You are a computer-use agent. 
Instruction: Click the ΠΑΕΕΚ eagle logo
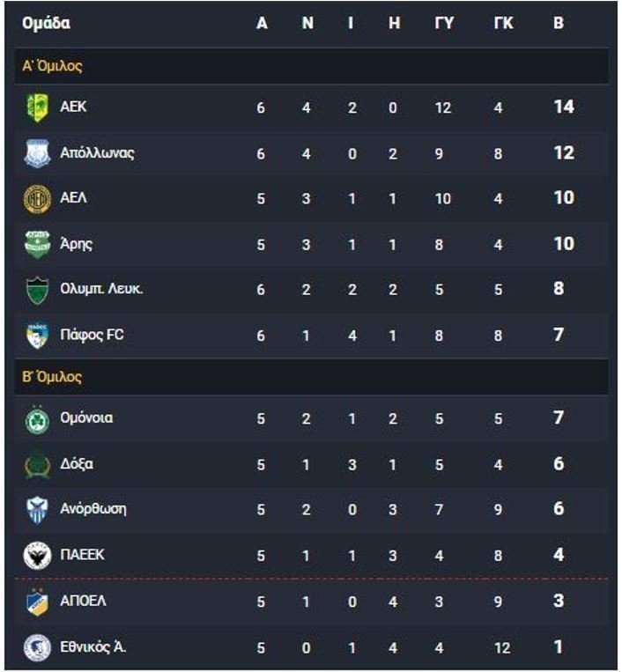click(x=37, y=556)
